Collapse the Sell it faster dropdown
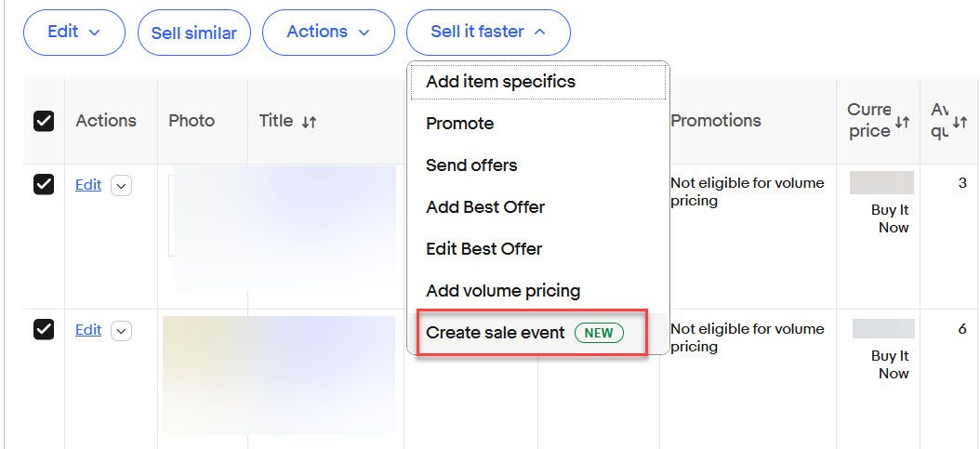This screenshot has width=980, height=449. (x=488, y=33)
